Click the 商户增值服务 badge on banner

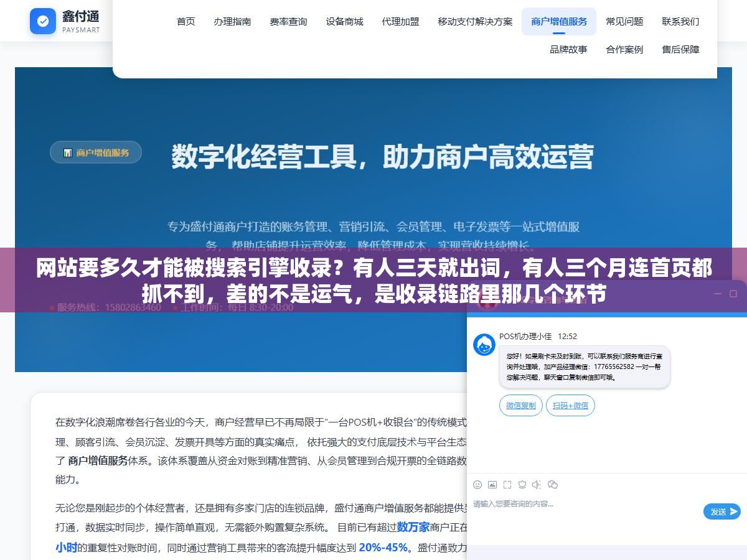point(96,152)
